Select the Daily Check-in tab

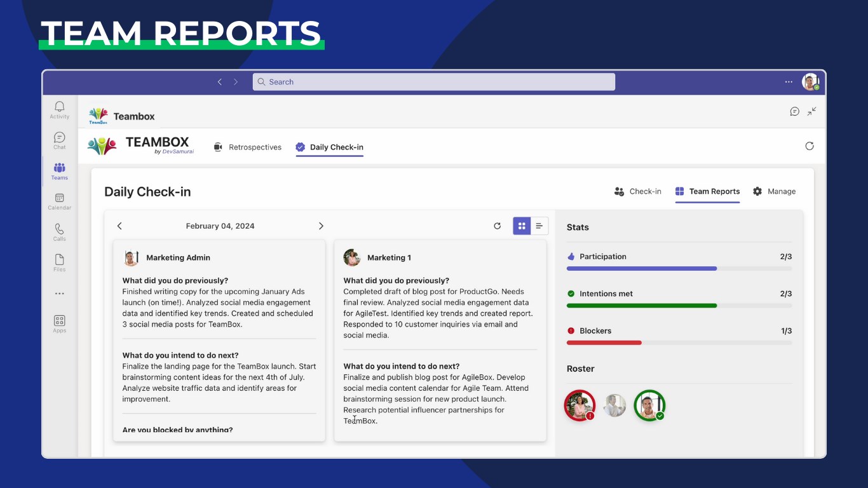330,147
